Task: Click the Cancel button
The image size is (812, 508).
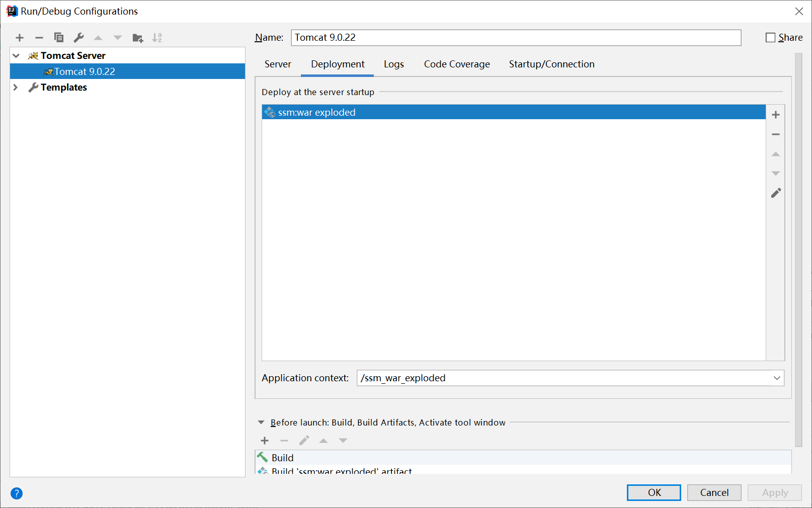Action: click(x=714, y=493)
